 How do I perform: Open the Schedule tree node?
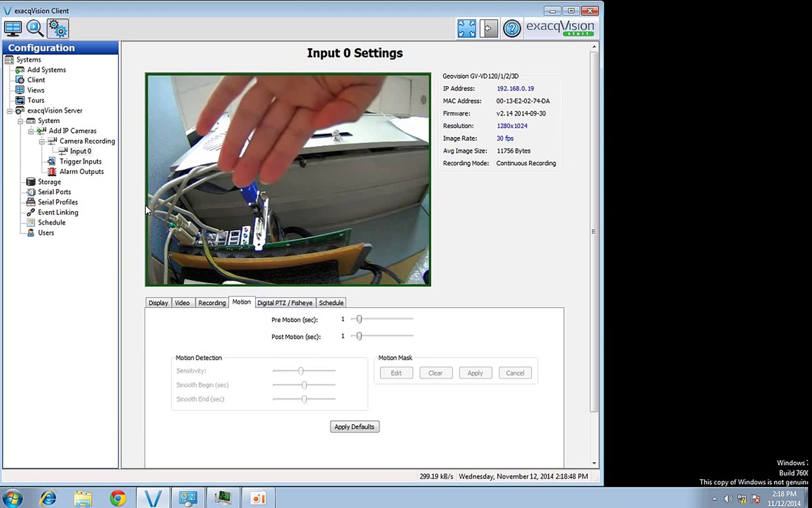[52, 222]
